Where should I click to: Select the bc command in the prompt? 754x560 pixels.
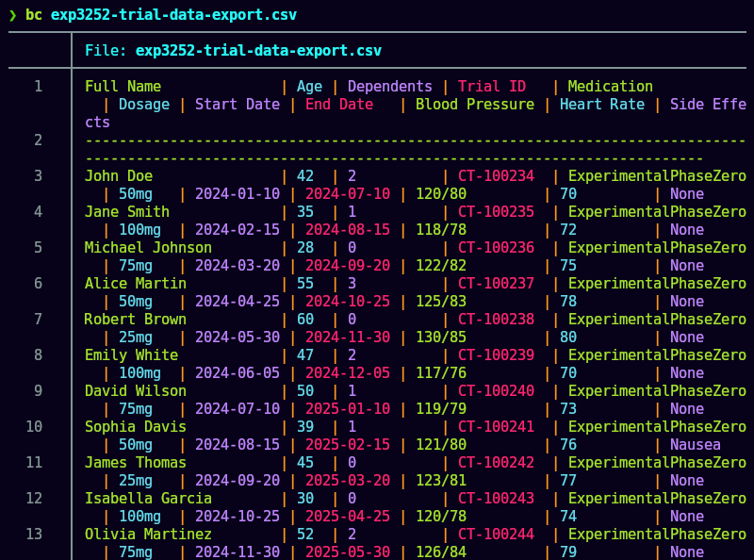point(35,15)
